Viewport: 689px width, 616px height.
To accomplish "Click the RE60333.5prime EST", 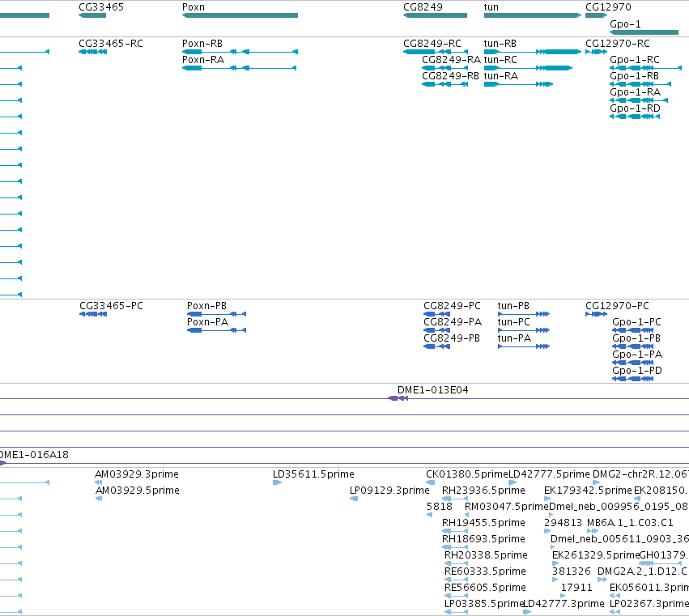I will point(456,580).
